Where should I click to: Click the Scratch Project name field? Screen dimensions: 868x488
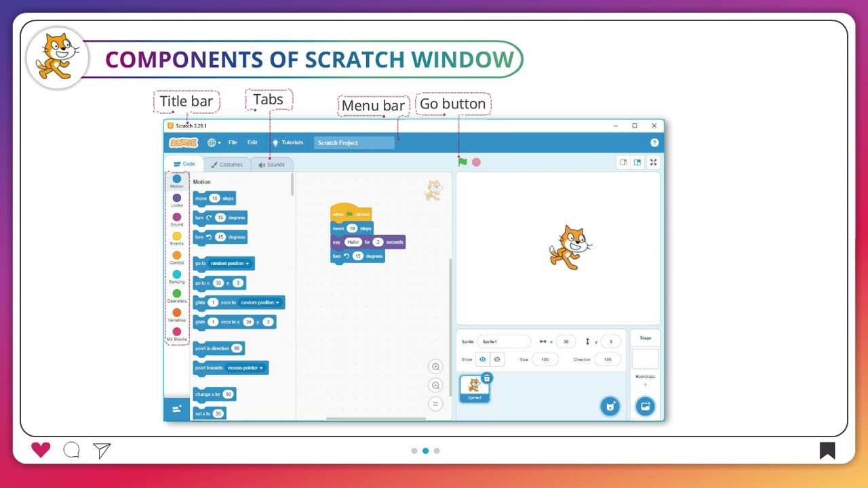click(x=354, y=142)
